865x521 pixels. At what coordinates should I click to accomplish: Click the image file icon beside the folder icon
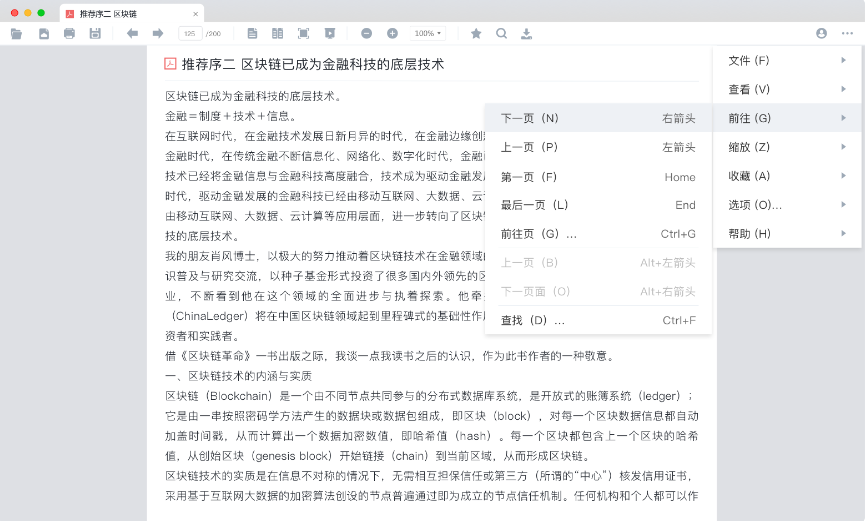point(44,34)
